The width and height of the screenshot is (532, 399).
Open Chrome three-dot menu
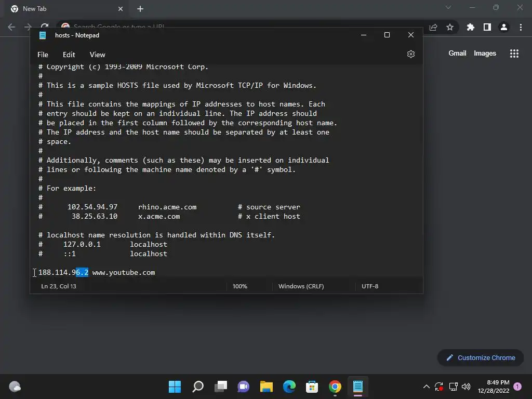pyautogui.click(x=521, y=27)
